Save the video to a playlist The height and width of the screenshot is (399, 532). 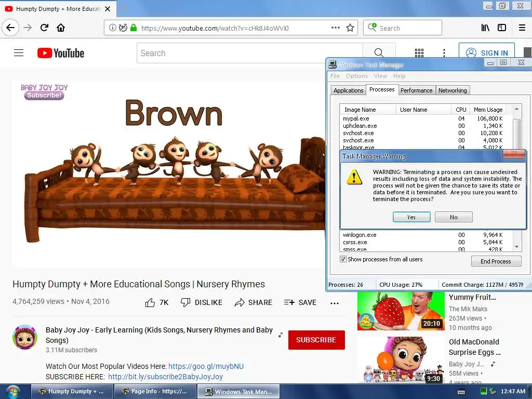[300, 302]
